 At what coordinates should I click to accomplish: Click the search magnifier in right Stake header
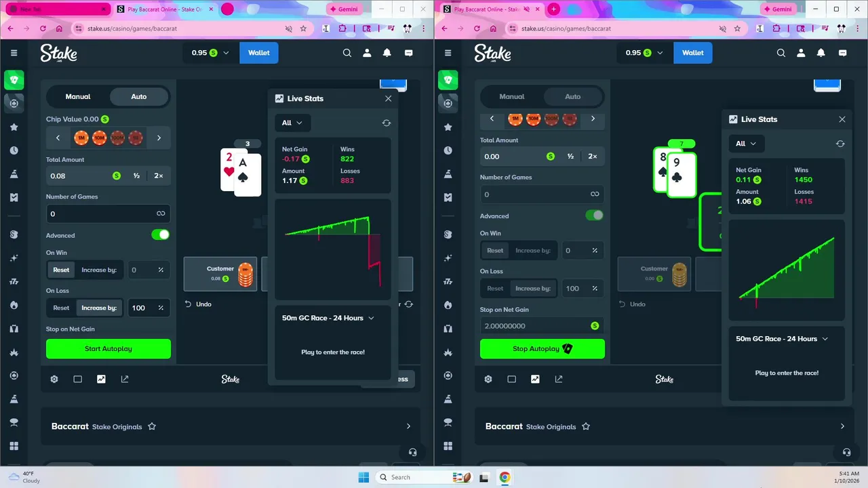(781, 53)
